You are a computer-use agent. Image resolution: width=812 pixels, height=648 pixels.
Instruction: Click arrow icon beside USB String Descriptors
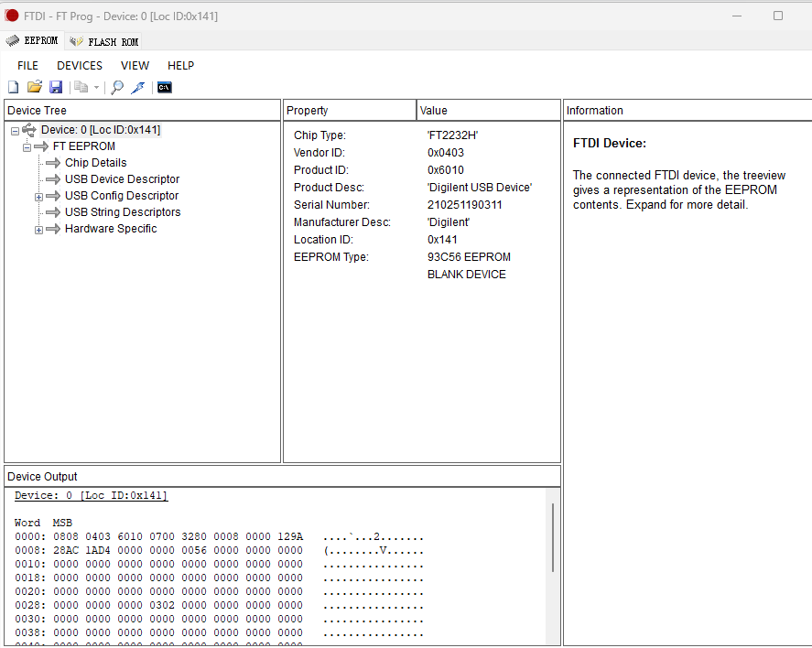[53, 212]
